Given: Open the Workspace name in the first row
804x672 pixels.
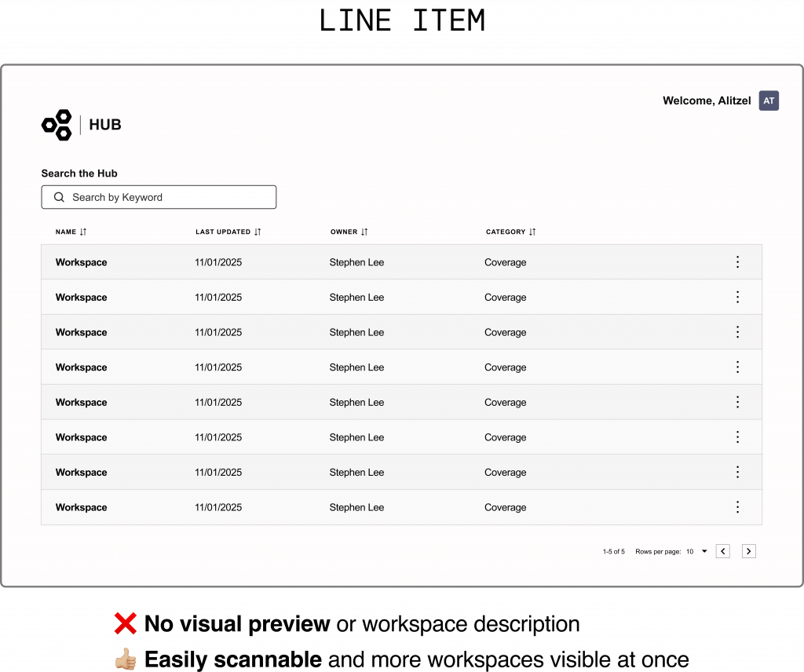Looking at the screenshot, I should click(81, 262).
